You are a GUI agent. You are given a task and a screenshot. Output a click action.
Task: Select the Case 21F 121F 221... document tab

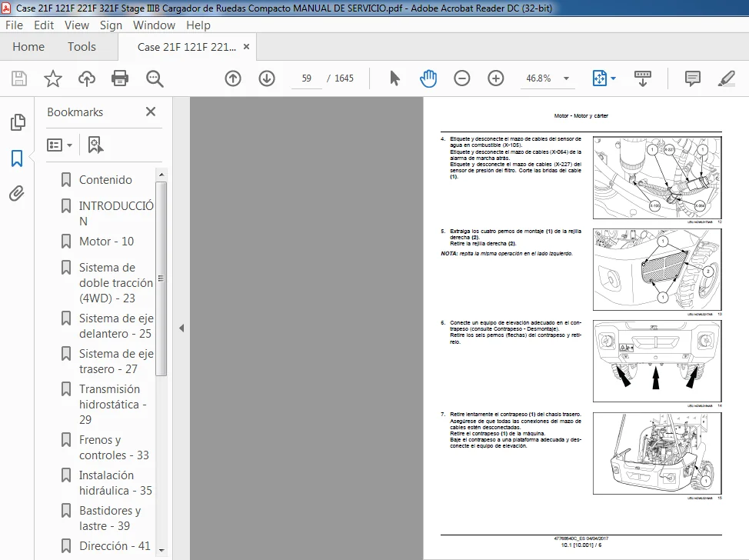click(x=186, y=47)
